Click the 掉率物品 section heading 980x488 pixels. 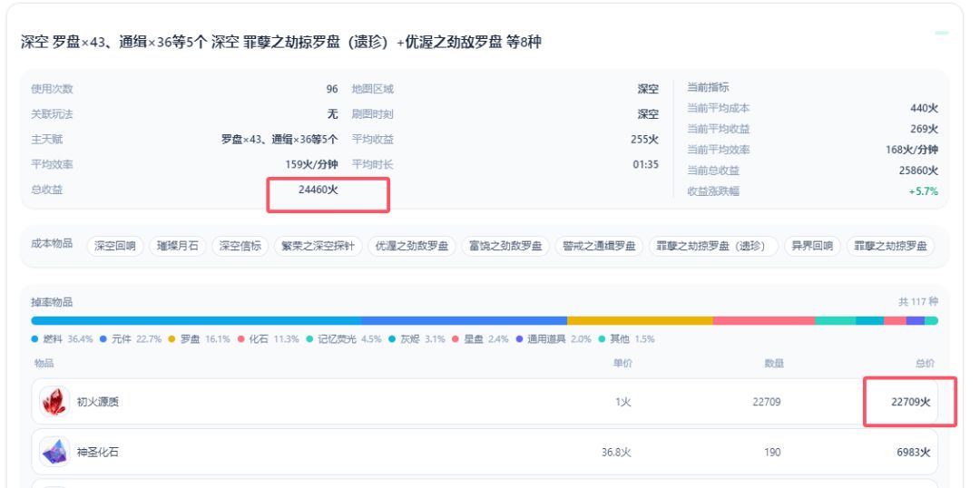(52, 302)
